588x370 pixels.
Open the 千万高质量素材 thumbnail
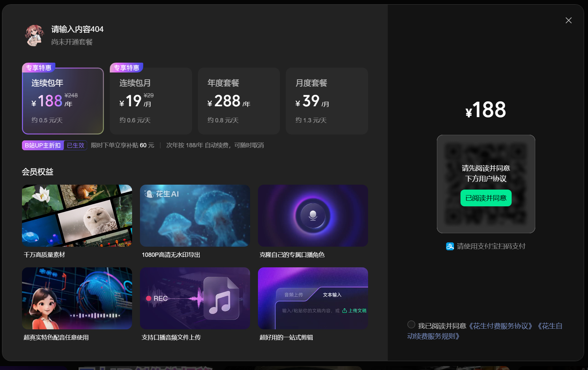click(77, 216)
